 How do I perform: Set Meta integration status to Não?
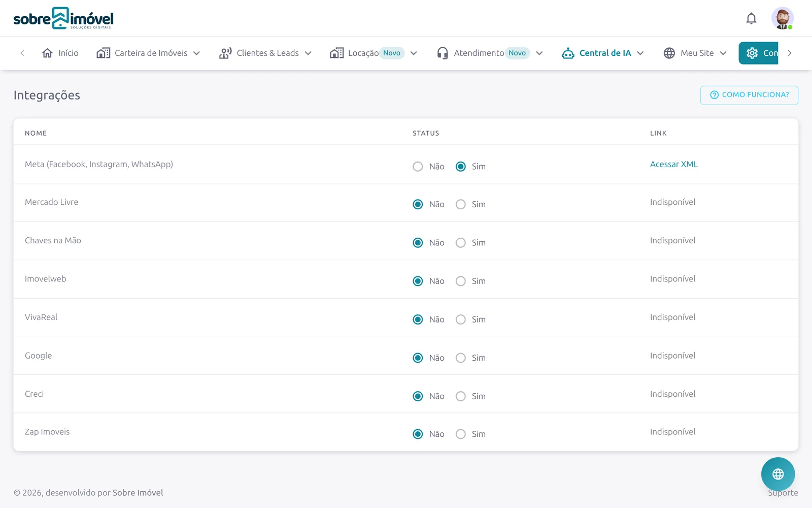pyautogui.click(x=418, y=167)
